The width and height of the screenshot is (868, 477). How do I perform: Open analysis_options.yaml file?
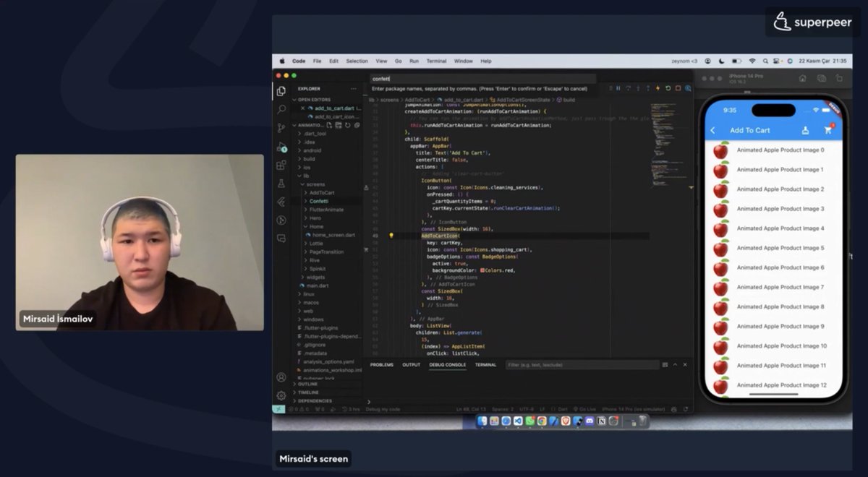pos(328,361)
